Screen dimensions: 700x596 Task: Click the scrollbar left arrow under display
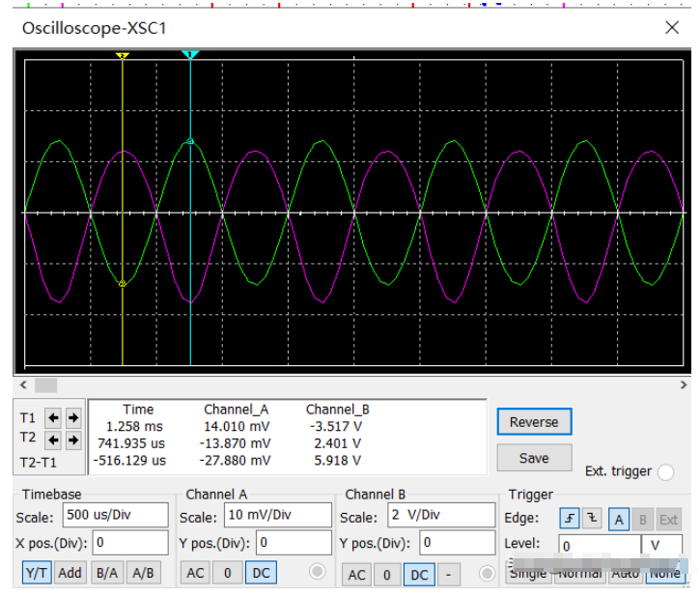[x=24, y=384]
